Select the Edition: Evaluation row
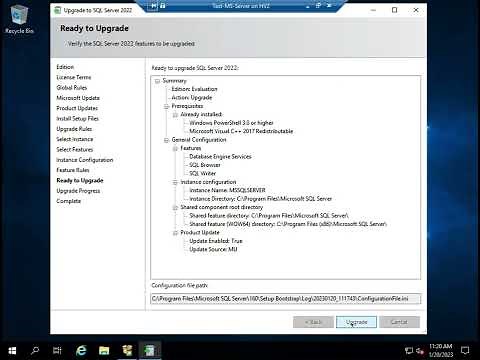 pos(194,89)
